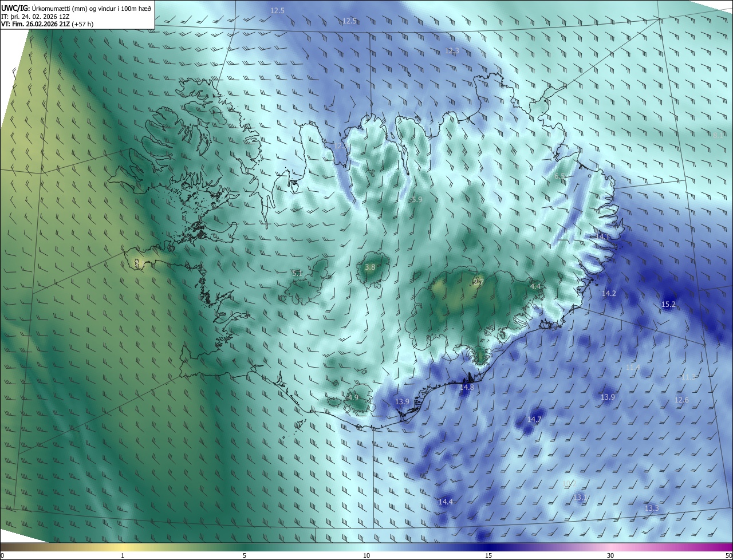Image resolution: width=733 pixels, height=560 pixels.
Task: Click the colorbar tick label 10
Action: [x=366, y=556]
